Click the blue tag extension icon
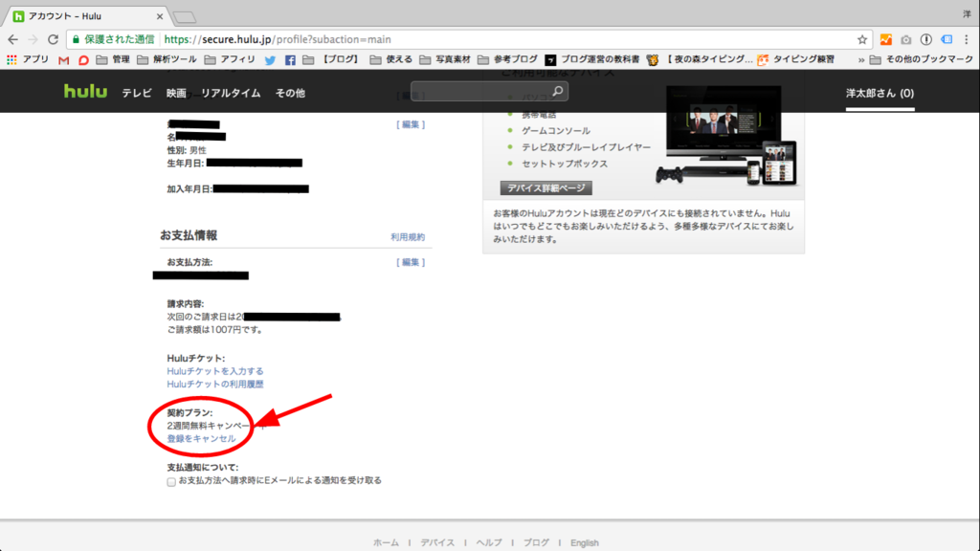Viewport: 980px width, 551px height. coord(947,41)
